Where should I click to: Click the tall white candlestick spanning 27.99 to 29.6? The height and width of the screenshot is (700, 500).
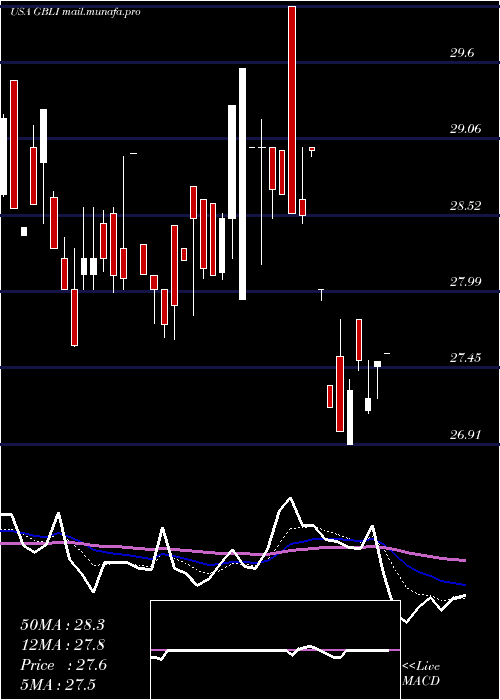point(242,183)
